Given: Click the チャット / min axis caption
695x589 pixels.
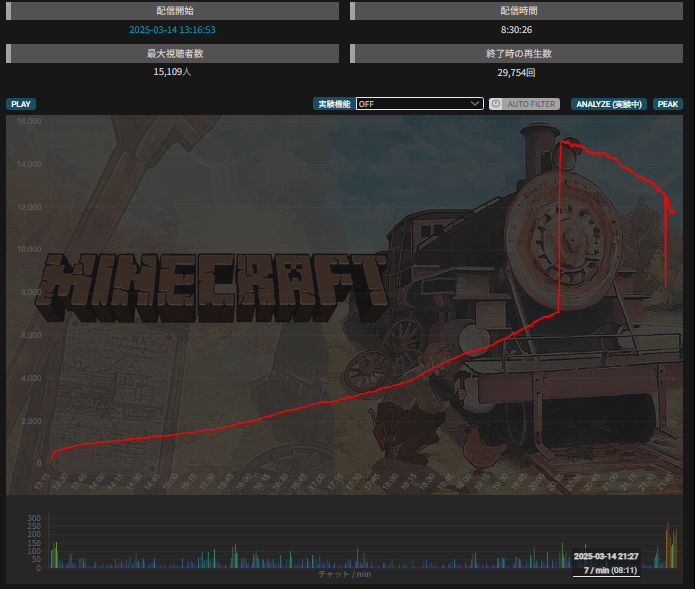Looking at the screenshot, I should (x=345, y=574).
